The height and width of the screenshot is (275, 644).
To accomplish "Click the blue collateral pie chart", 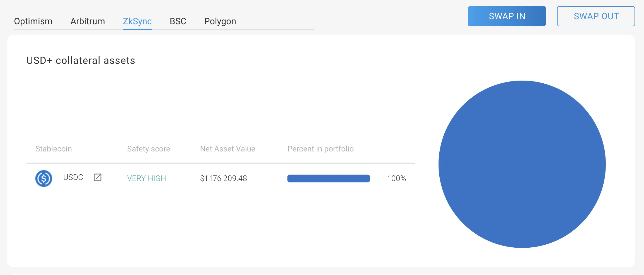I will [522, 164].
